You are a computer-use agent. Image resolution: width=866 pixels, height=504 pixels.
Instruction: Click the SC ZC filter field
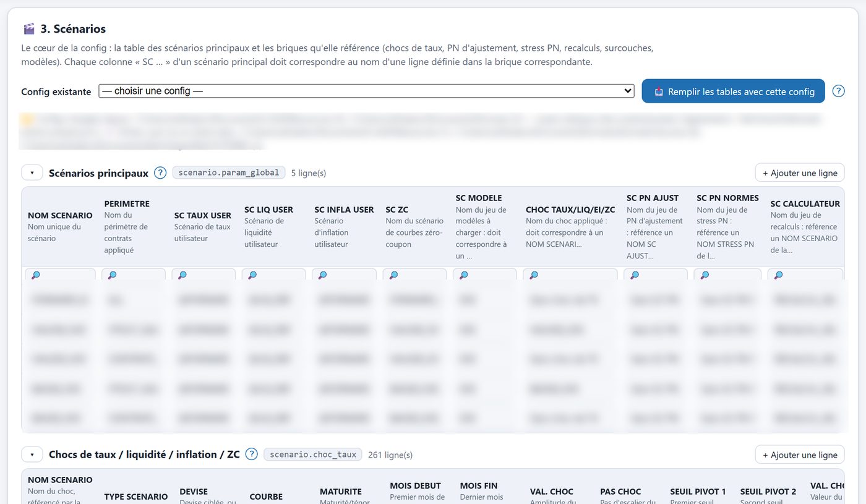pyautogui.click(x=414, y=275)
